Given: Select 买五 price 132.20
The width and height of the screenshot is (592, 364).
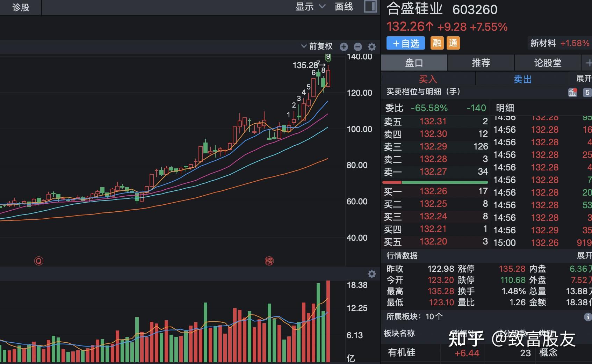Looking at the screenshot, I should 433,241.
